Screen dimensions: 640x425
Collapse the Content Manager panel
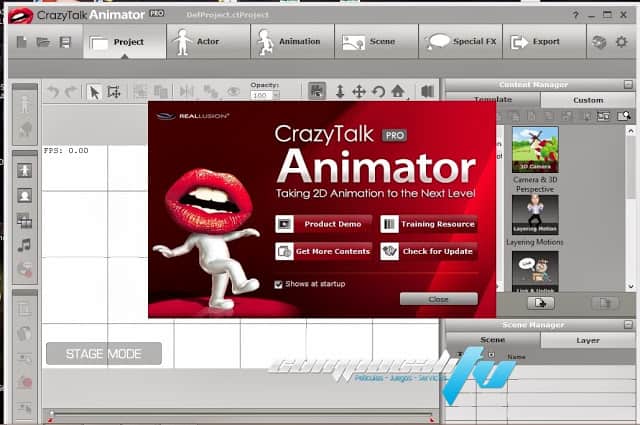tap(628, 85)
